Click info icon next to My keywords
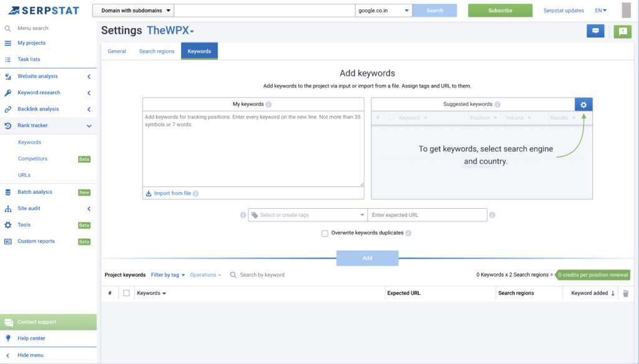 click(268, 105)
